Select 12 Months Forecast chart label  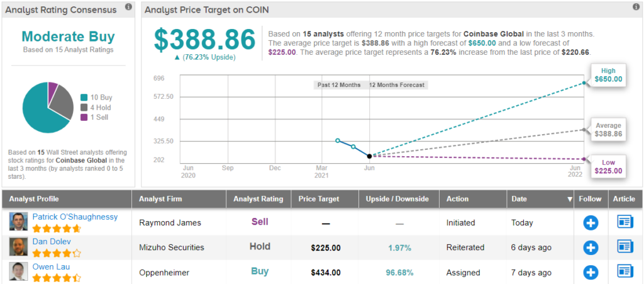(x=397, y=85)
